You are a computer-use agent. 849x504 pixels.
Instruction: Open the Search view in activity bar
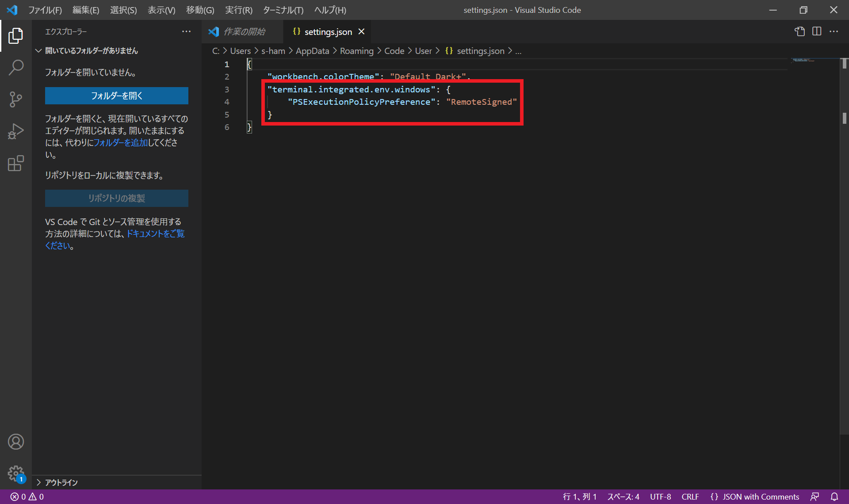coord(16,68)
